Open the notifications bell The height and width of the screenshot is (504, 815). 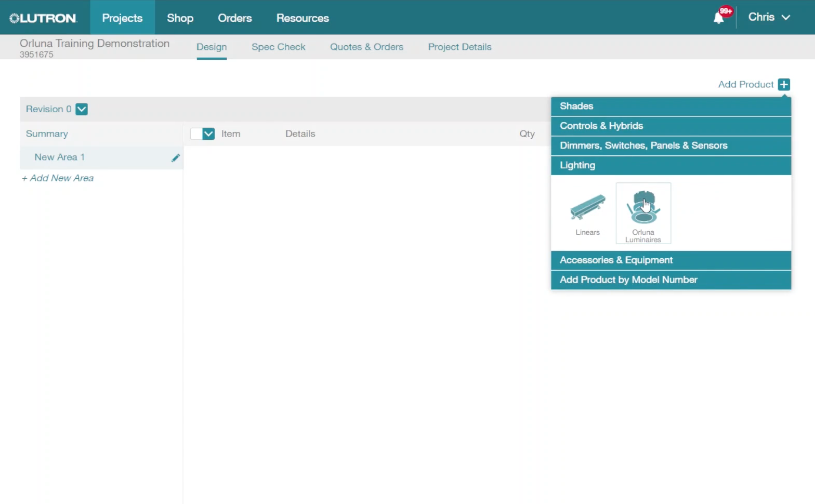[718, 18]
